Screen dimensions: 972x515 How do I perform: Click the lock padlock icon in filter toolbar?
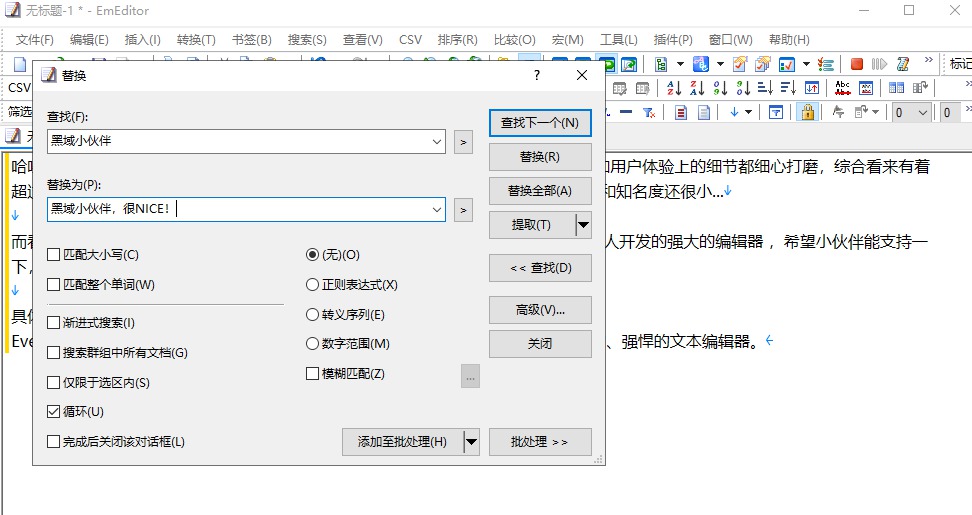pyautogui.click(x=807, y=112)
